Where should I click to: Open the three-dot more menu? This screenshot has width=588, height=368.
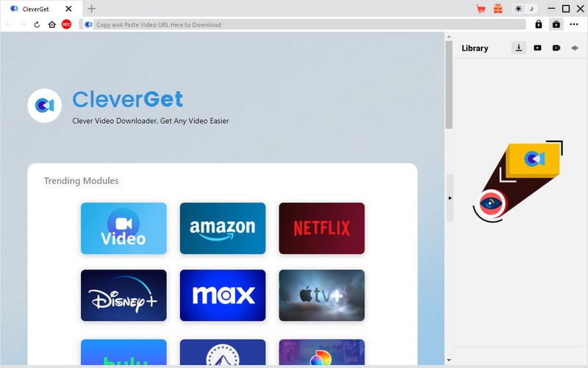click(574, 24)
